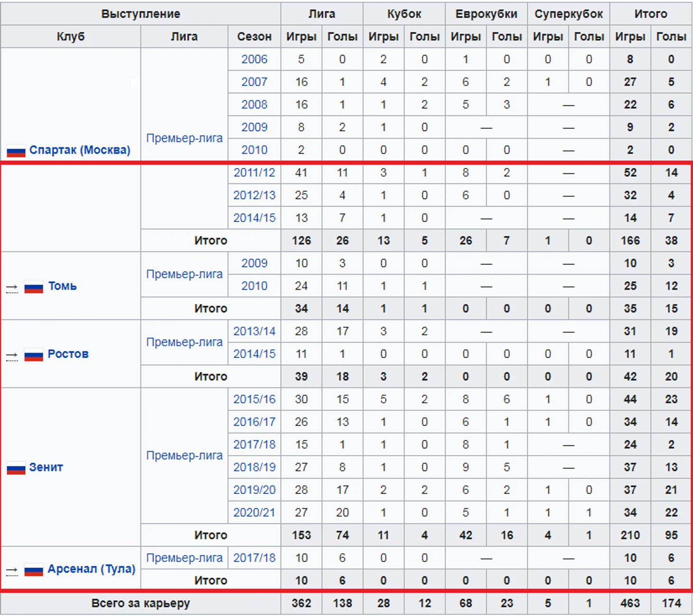Open the 2016/17 season link
Screen dimensions: 693x616
pos(254,422)
